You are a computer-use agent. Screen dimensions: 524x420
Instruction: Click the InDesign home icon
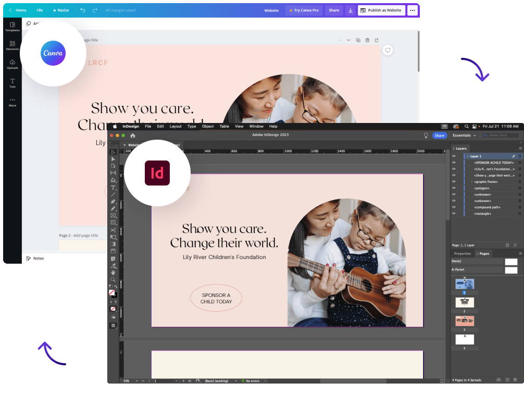point(133,135)
